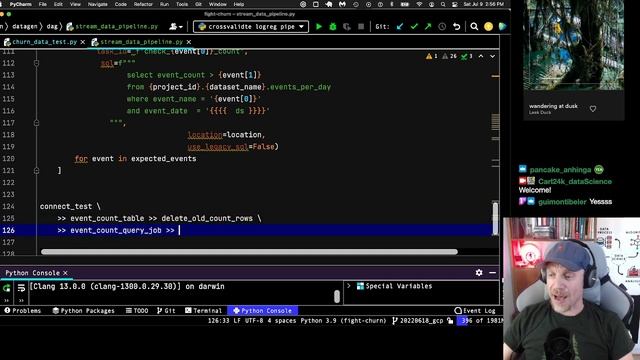640x360 pixels.
Task: Click the typos count indicator
Action: click(x=467, y=56)
